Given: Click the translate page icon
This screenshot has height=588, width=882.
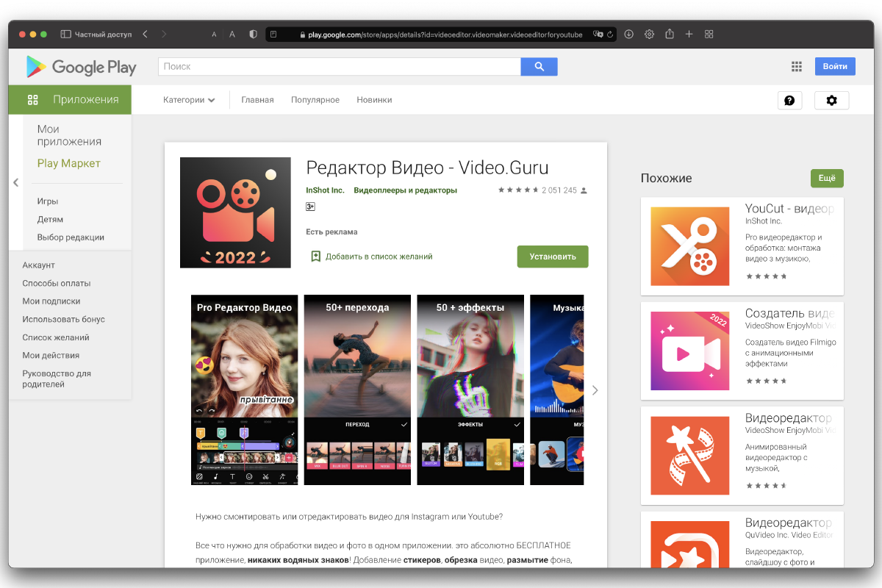Looking at the screenshot, I should 598,34.
